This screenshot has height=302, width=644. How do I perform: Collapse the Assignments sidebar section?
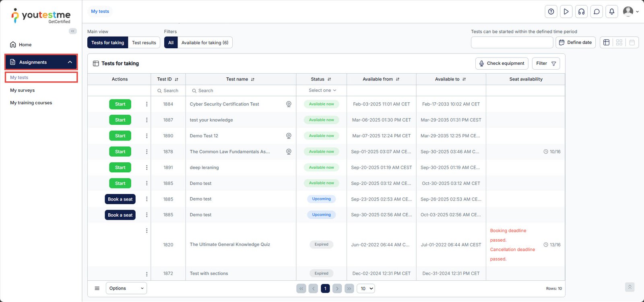tap(70, 62)
